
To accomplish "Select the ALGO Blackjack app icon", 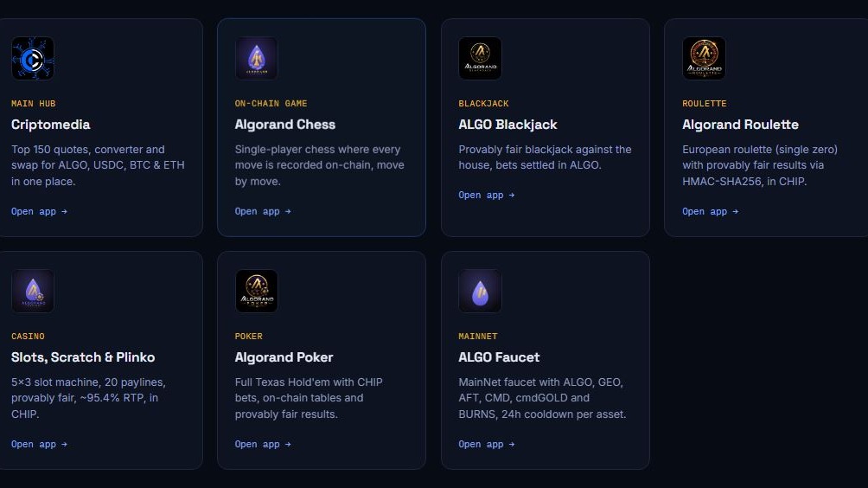I will pos(480,58).
